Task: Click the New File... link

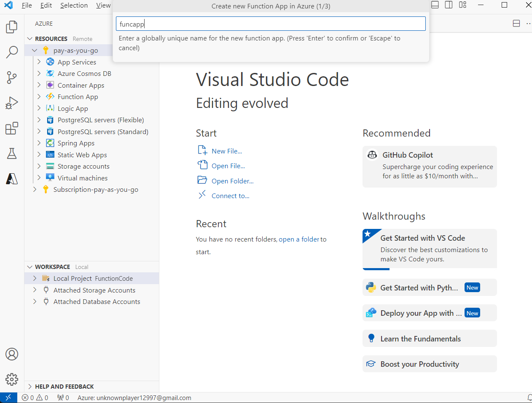Action: (x=226, y=151)
